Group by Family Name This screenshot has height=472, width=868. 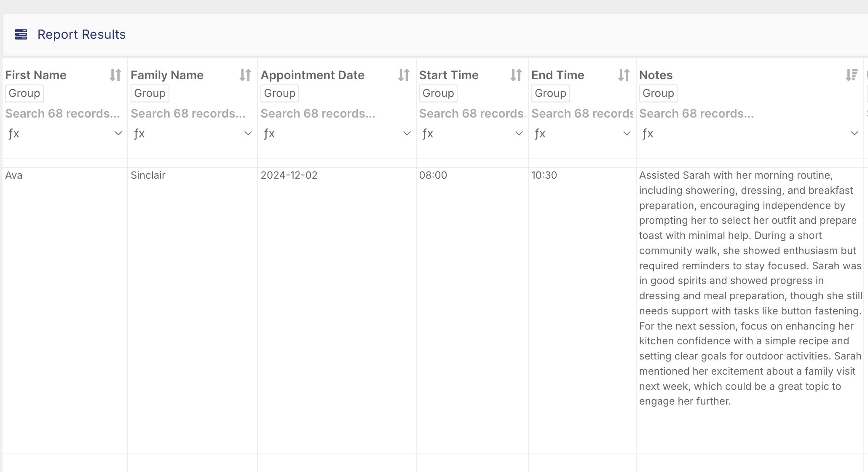[150, 93]
